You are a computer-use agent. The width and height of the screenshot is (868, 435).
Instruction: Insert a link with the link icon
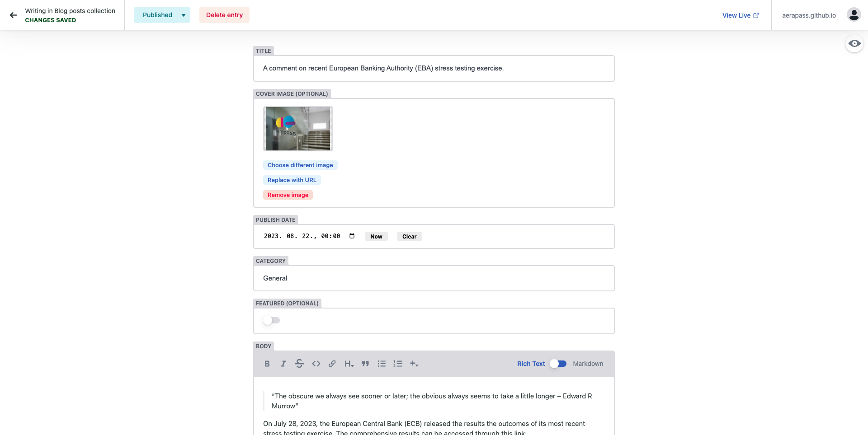point(332,364)
